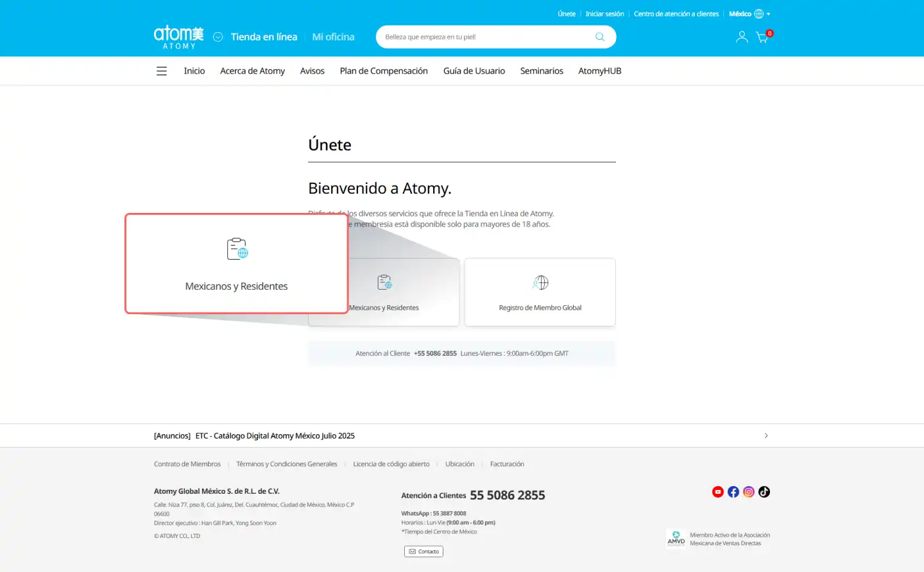Expand the Tienda en línea switcher chevron
This screenshot has height=572, width=924.
coord(218,37)
